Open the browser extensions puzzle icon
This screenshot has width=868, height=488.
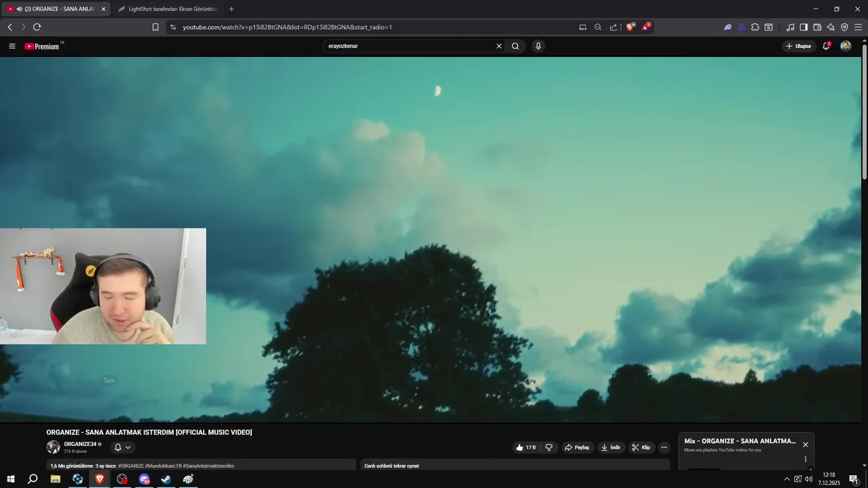point(755,27)
